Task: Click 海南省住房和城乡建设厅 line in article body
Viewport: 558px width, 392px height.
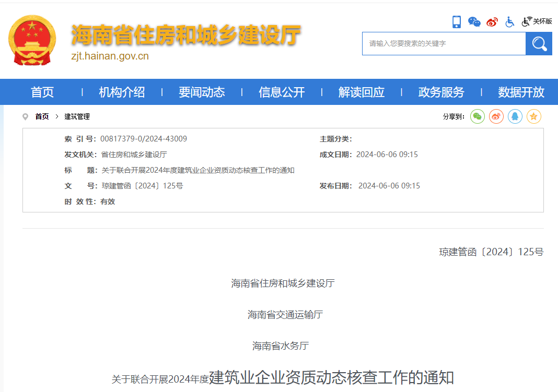Action: pos(283,283)
